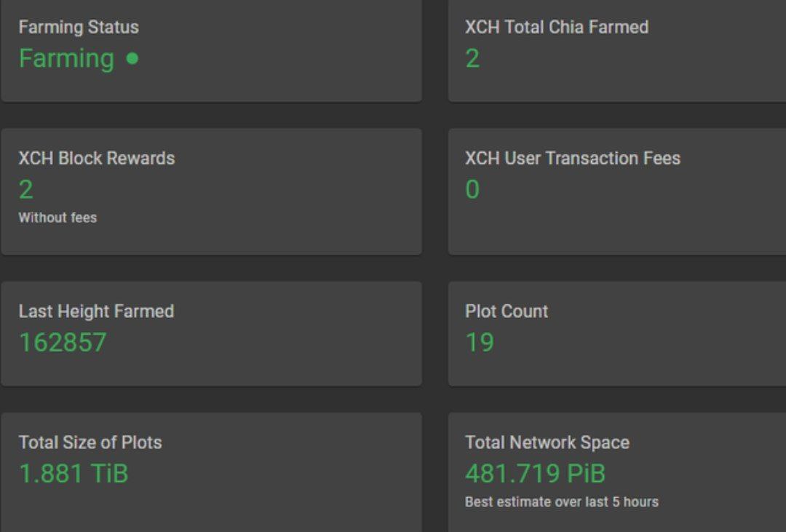Click the Total Chia Farmed value 2
Viewport: 786px width, 532px height.
click(x=472, y=58)
